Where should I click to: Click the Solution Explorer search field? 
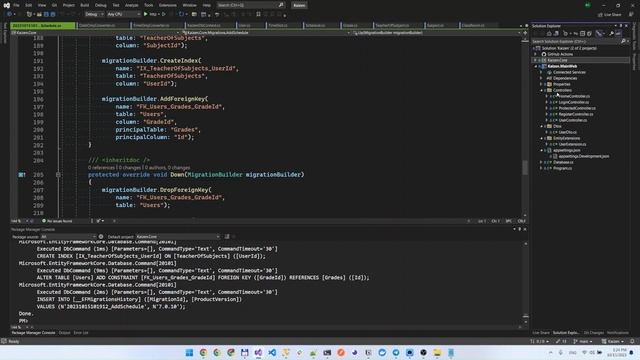(579, 41)
